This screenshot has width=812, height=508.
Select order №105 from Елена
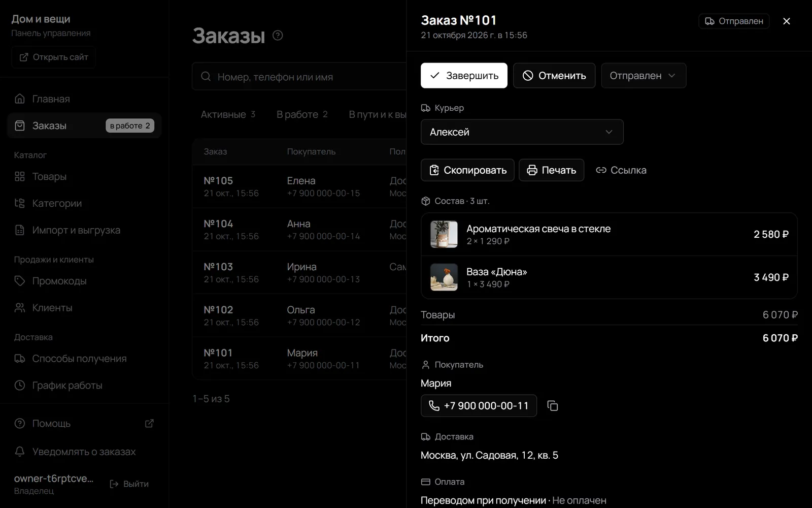click(299, 186)
